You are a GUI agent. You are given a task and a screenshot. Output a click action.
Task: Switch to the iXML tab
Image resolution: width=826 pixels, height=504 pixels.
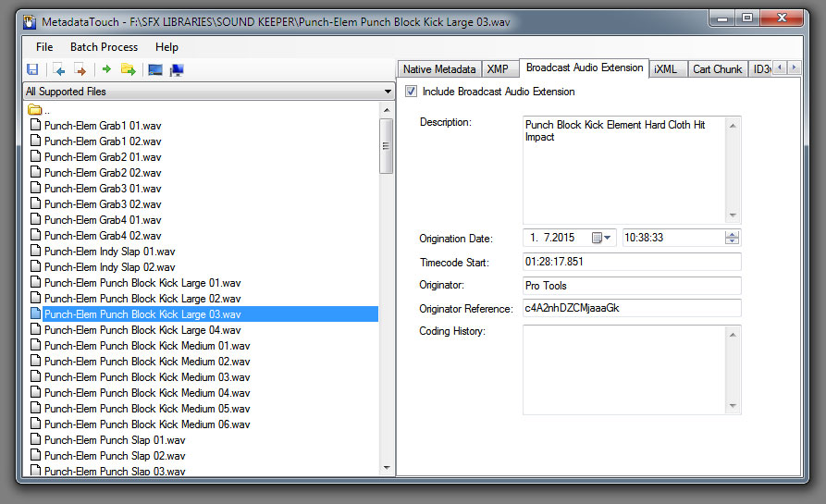(x=665, y=68)
